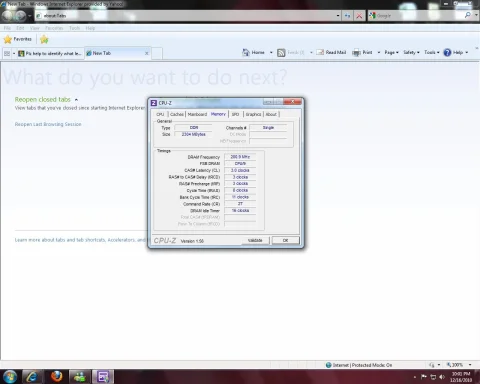Click the Validate button in CPU-Z

coord(255,240)
